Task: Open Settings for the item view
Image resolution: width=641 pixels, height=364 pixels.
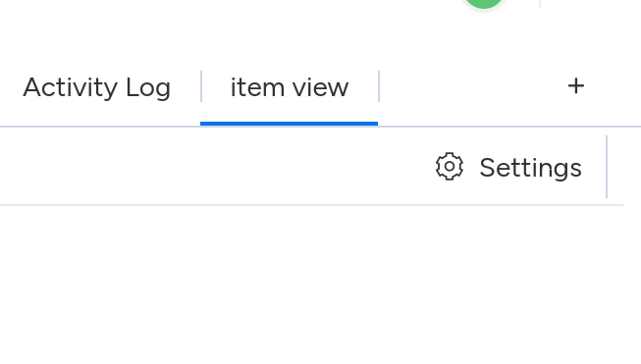Action: point(508,167)
